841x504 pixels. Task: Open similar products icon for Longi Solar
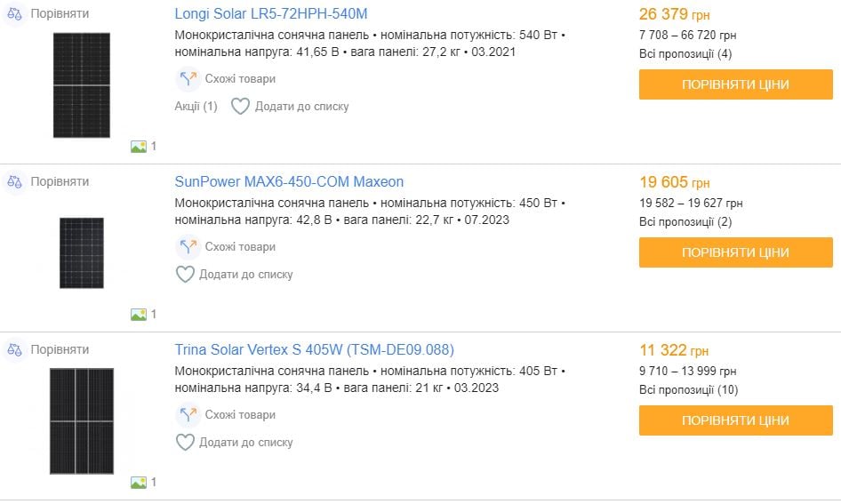pos(188,79)
